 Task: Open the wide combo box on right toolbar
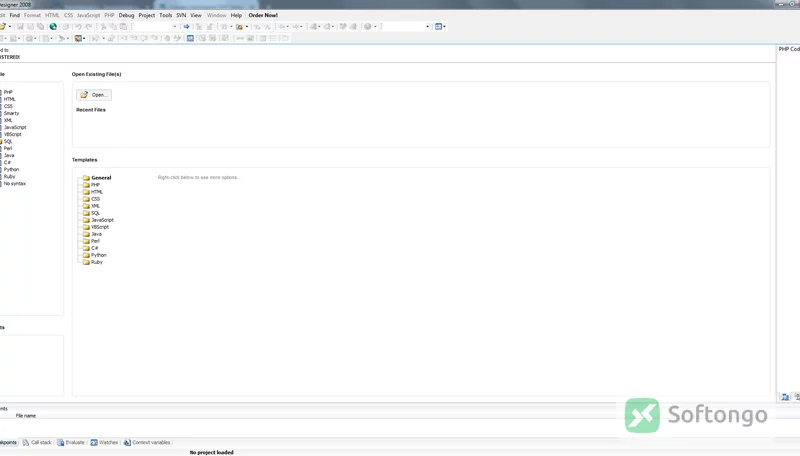(x=406, y=27)
